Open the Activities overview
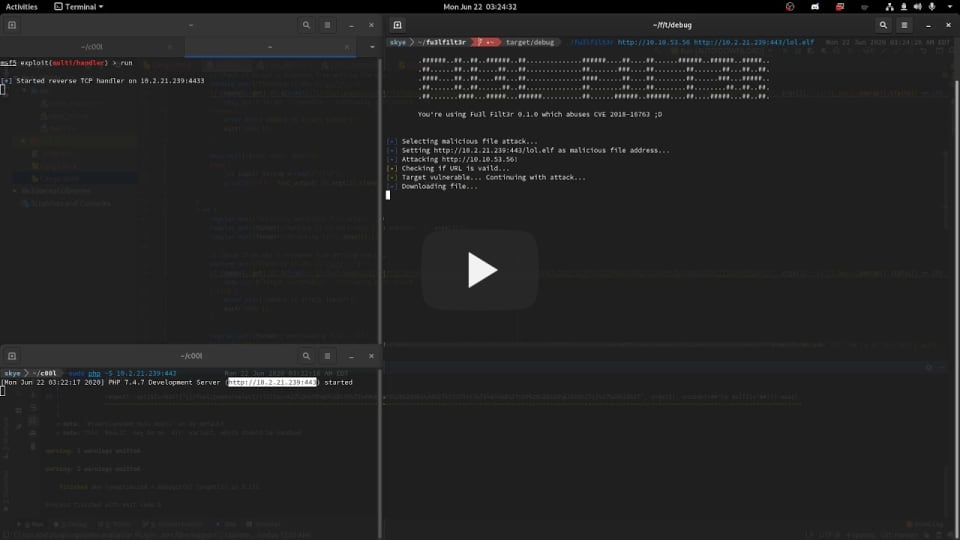Viewport: 960px width, 540px height. (x=21, y=7)
